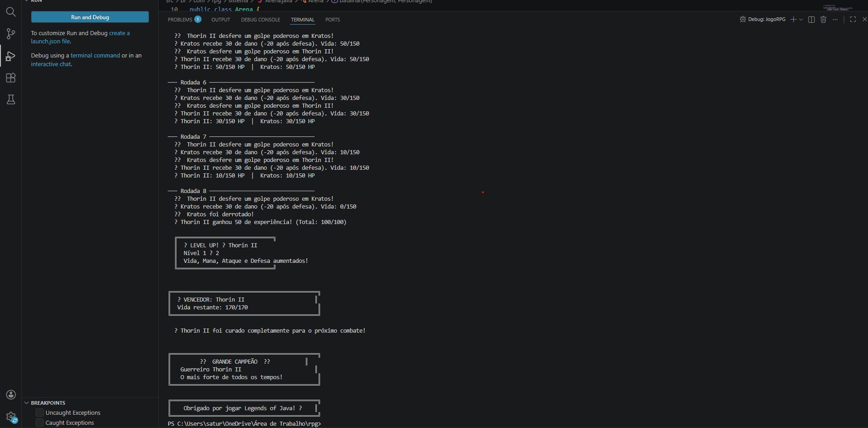
Task: Click the 'Rodada 7' heading in terminal
Action: tap(193, 136)
